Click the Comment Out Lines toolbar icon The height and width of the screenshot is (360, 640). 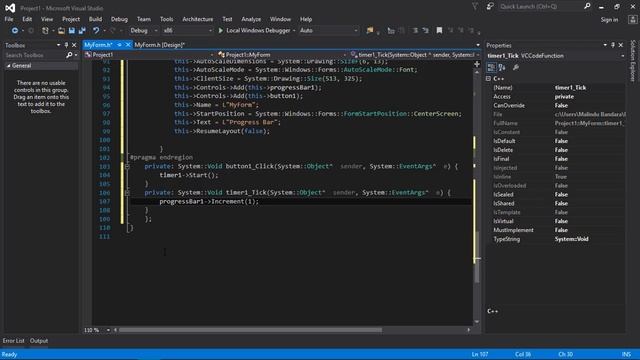415,31
